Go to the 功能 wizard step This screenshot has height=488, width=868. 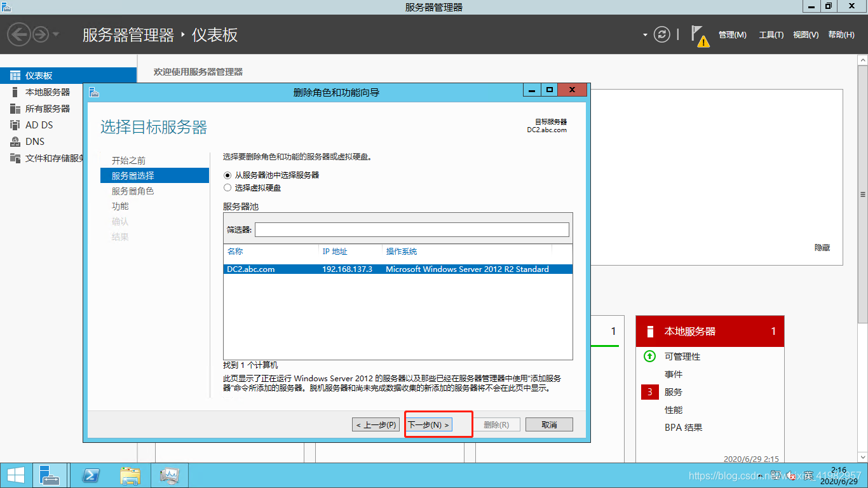120,207
